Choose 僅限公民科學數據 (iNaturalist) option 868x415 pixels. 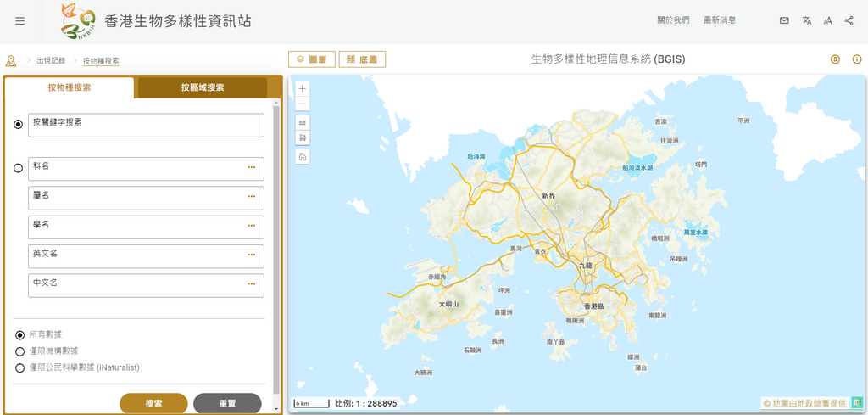(x=20, y=368)
